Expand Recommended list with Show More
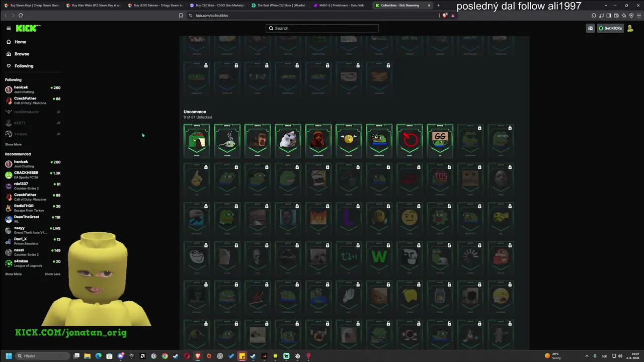 pos(13,274)
